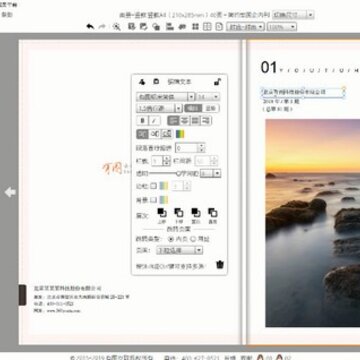Viewport: 360px width, 360px height.
Task: Click the italic slash formatting button
Action: click(x=154, y=120)
